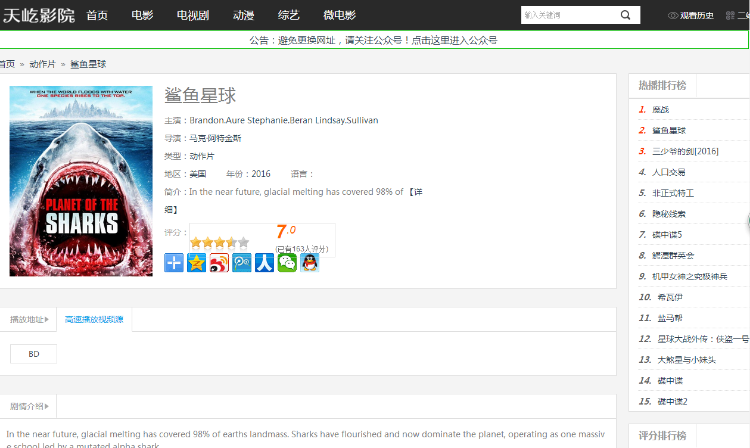The image size is (750, 448).
Task: Click the search magnifier icon
Action: (625, 15)
